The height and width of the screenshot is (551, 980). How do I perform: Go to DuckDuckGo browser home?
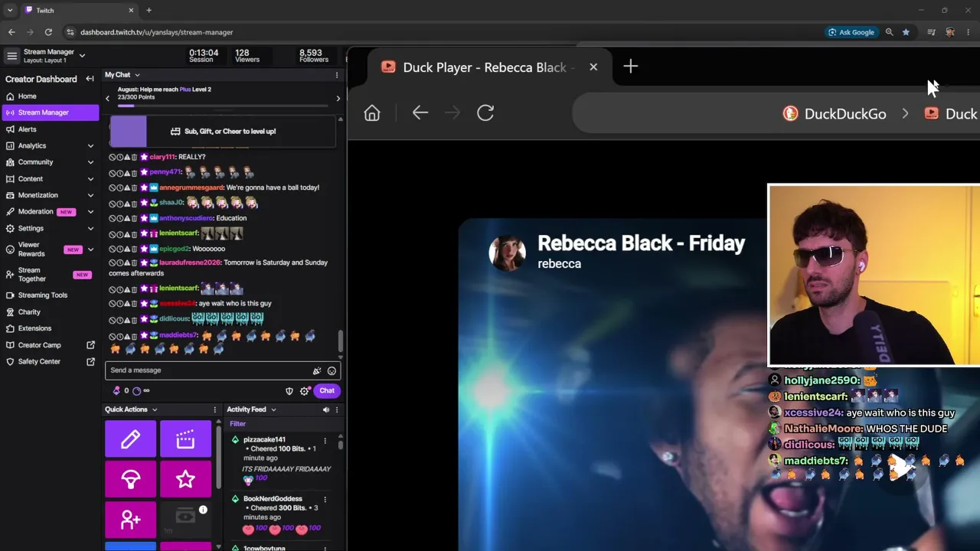[372, 113]
